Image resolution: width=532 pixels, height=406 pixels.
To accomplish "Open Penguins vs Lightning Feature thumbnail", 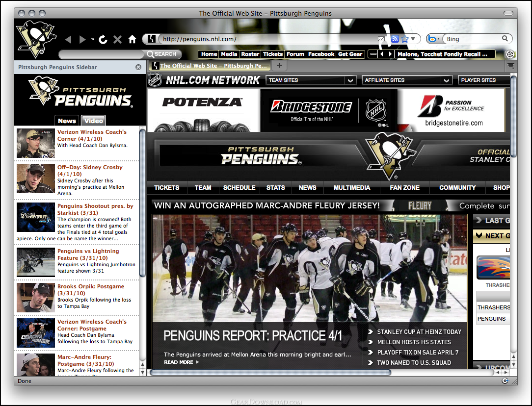I will point(36,262).
